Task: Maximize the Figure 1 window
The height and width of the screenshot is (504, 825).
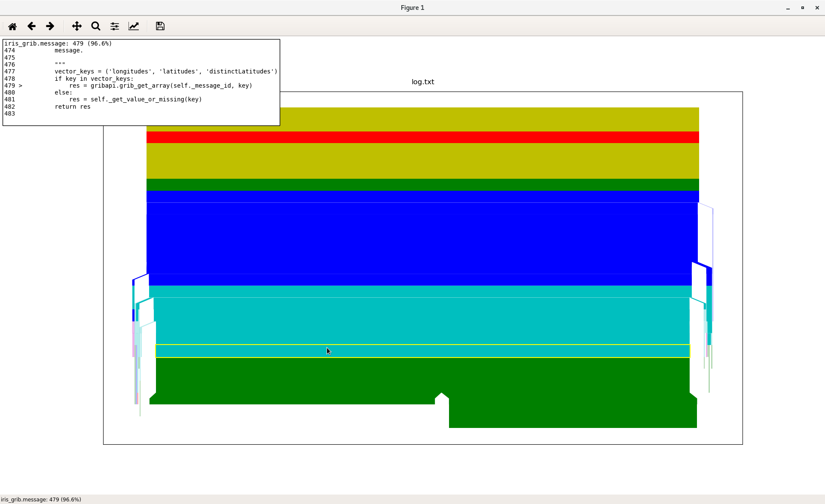Action: (x=803, y=8)
